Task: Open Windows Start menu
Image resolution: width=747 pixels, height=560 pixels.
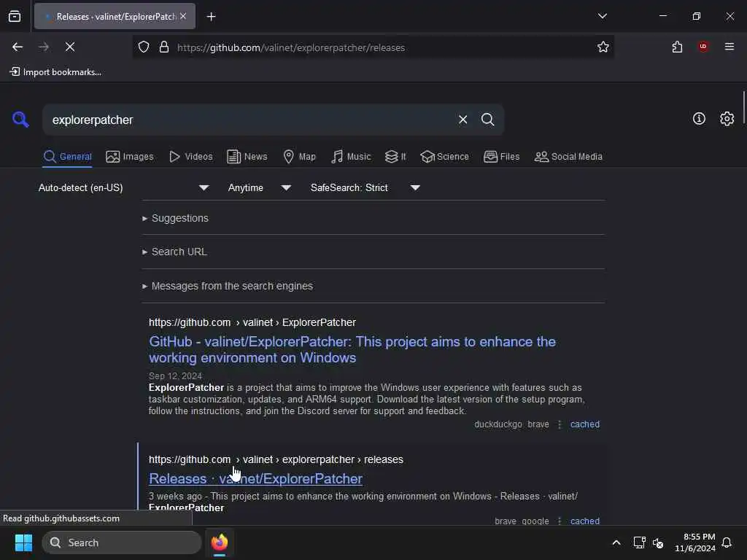Action: (23, 542)
